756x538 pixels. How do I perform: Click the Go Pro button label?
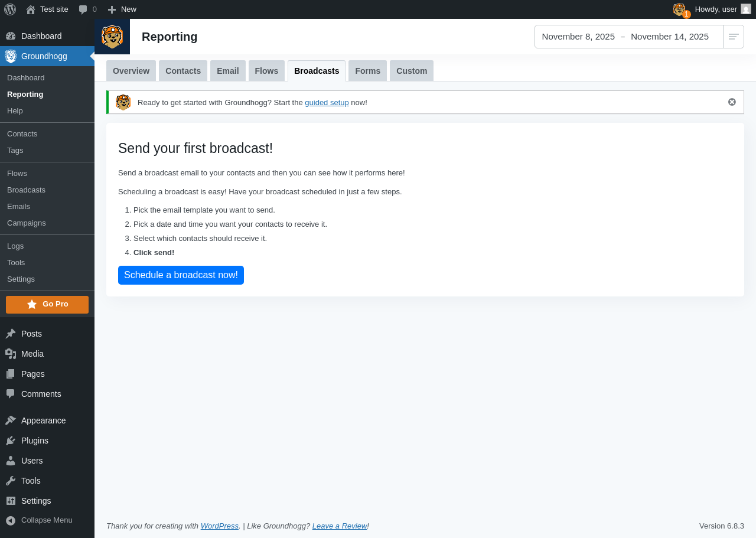(56, 304)
